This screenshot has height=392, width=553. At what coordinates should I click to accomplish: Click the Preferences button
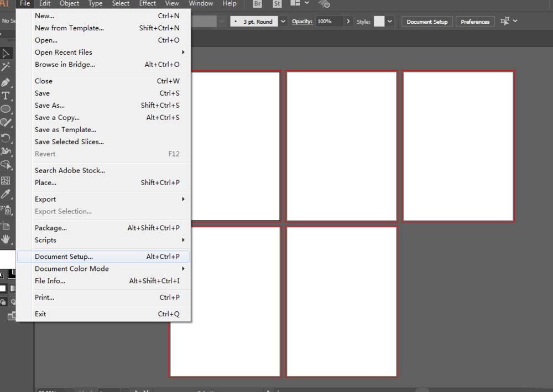[475, 22]
